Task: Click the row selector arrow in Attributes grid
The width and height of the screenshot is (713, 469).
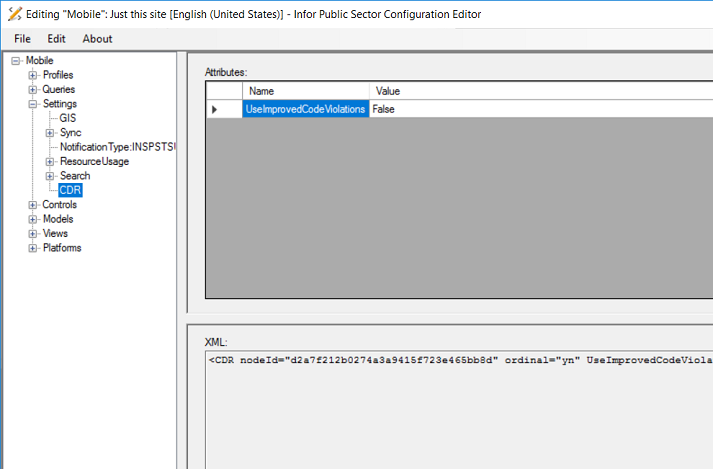Action: pyautogui.click(x=215, y=109)
